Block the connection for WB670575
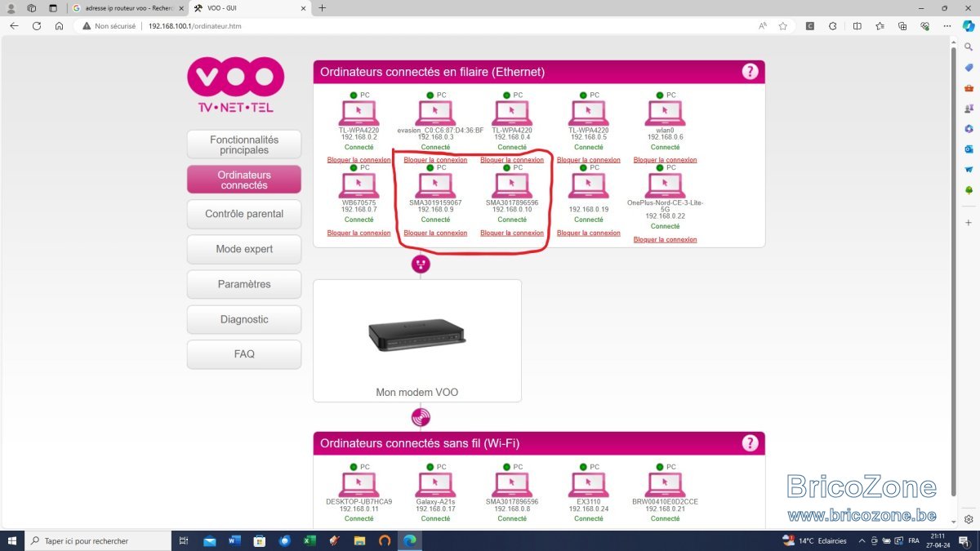The height and width of the screenshot is (551, 980). (359, 233)
